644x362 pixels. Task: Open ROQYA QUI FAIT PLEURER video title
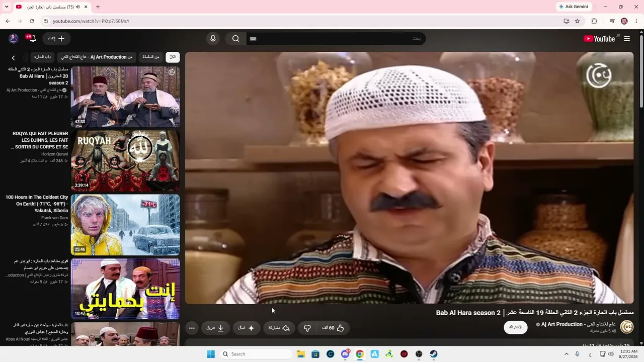pos(40,140)
